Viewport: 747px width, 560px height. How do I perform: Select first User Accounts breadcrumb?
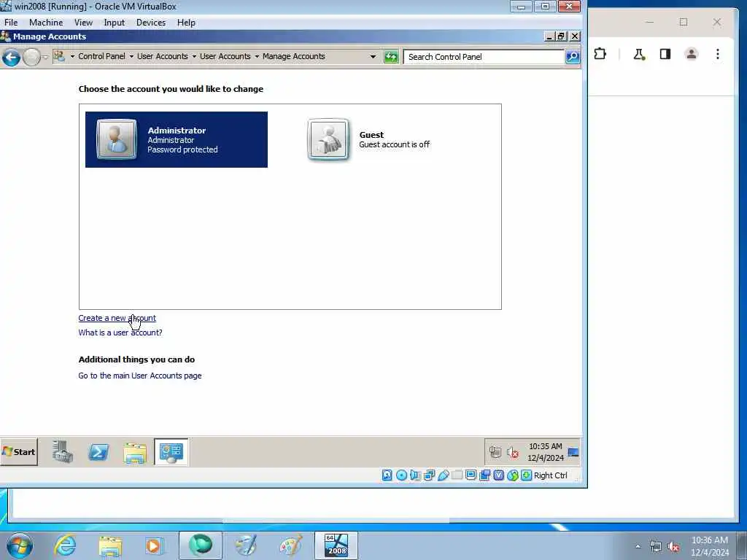click(163, 56)
